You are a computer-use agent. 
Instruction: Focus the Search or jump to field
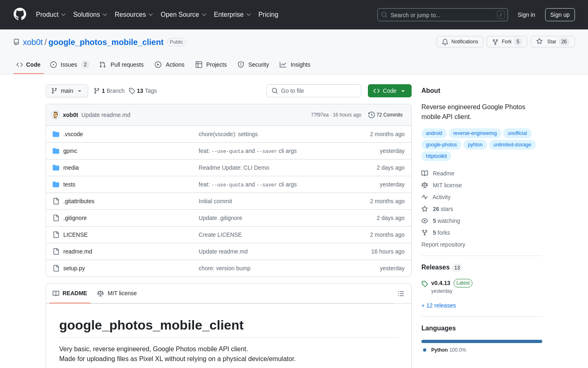[x=443, y=15]
